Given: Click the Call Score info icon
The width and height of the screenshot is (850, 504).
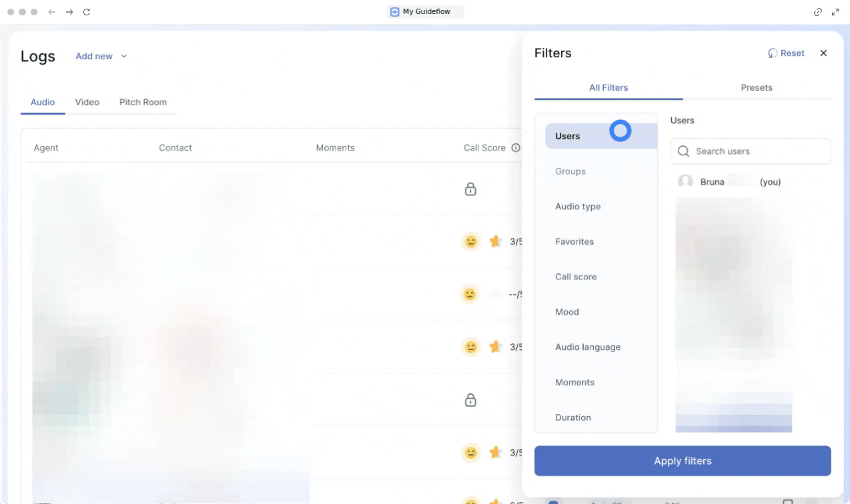Looking at the screenshot, I should [516, 148].
